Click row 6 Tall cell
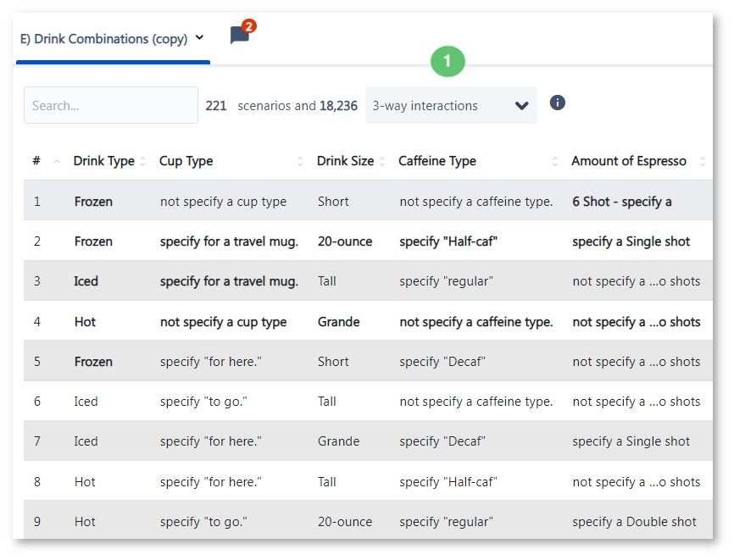Image resolution: width=734 pixels, height=560 pixels. (327, 402)
